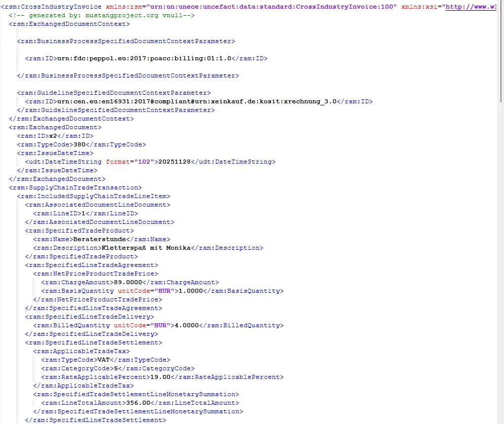Screen dimensions: 504x424
Task: Select the opening rsm:SupplyChainTradeTransaction tag
Action: [x=75, y=187]
